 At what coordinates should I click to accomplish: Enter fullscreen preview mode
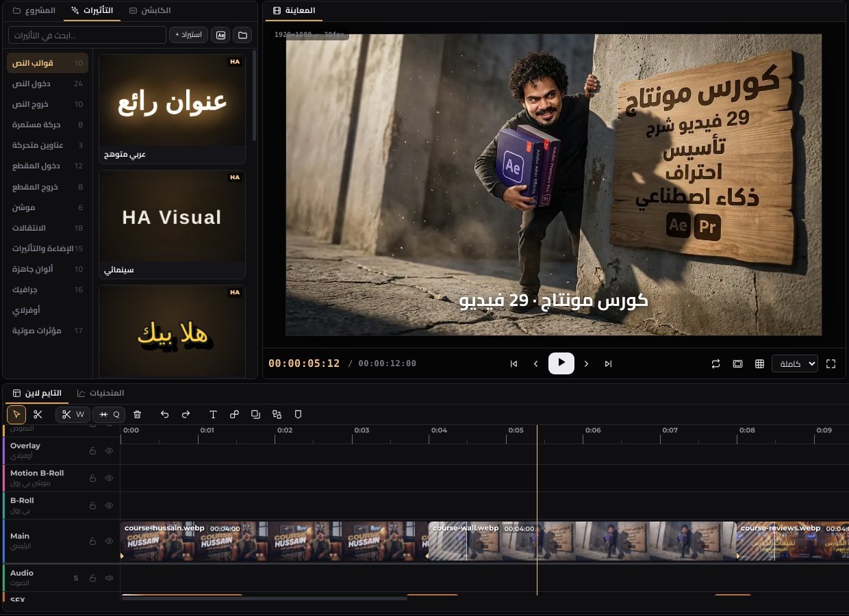tap(831, 363)
